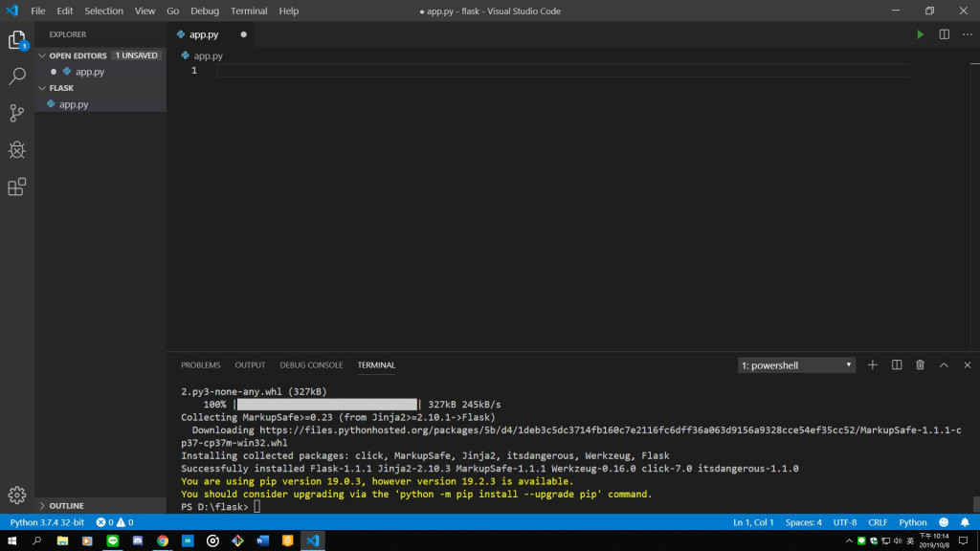Change file encoding UTF-8

click(844, 522)
